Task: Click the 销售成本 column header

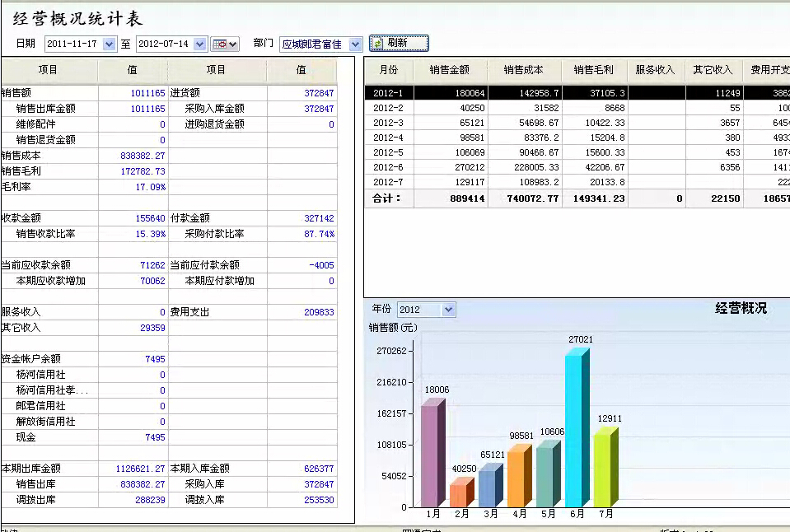Action: [x=525, y=70]
